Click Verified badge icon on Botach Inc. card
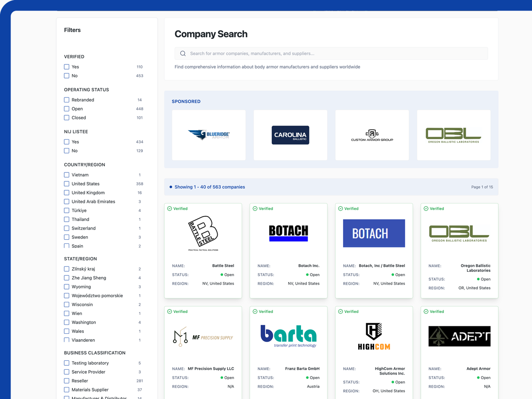 [255, 208]
